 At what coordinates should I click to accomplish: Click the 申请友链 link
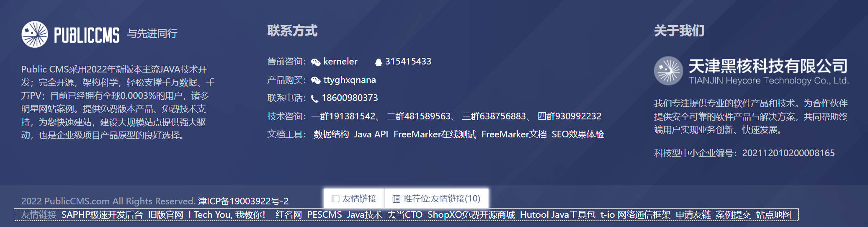[693, 215]
